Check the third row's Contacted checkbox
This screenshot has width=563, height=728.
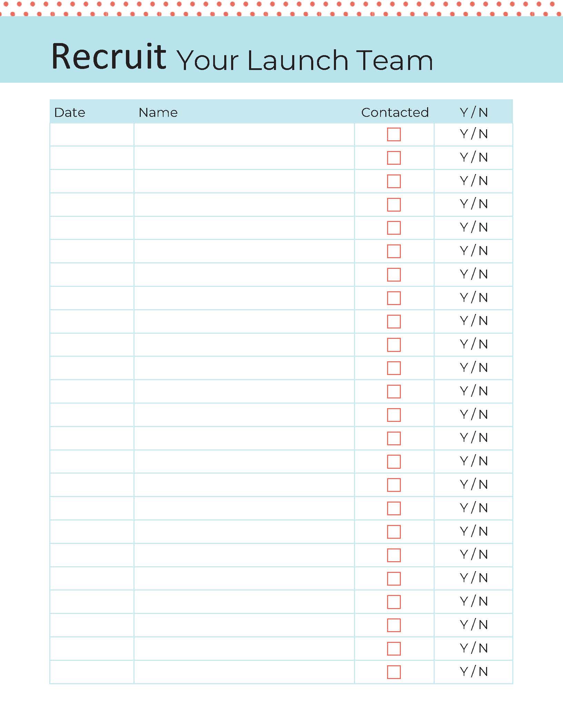394,181
